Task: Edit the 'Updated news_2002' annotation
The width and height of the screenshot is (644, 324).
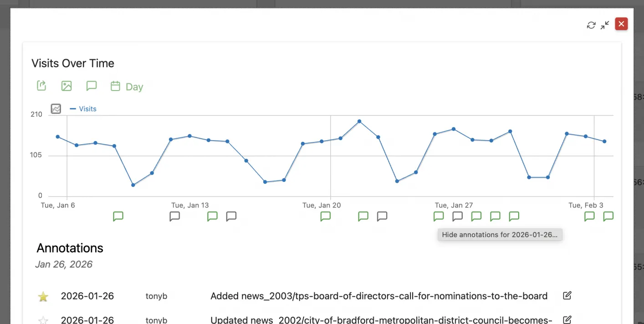Action: click(x=567, y=319)
